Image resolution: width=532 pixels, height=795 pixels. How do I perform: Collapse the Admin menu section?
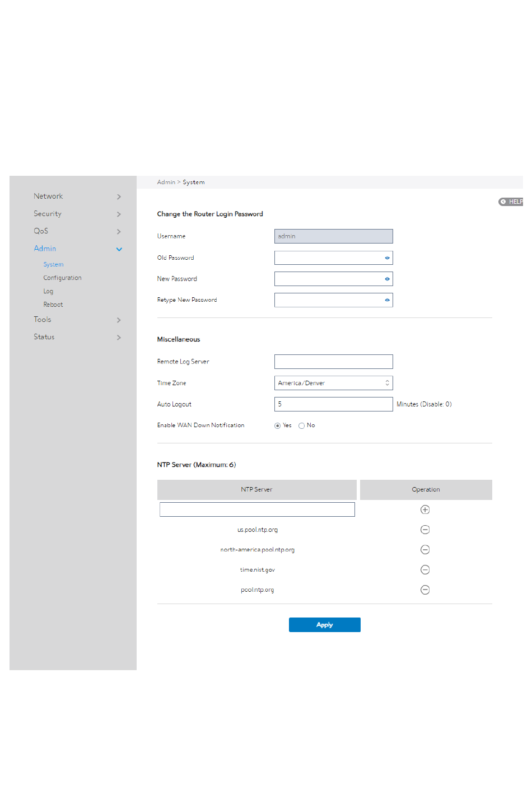[x=77, y=249]
